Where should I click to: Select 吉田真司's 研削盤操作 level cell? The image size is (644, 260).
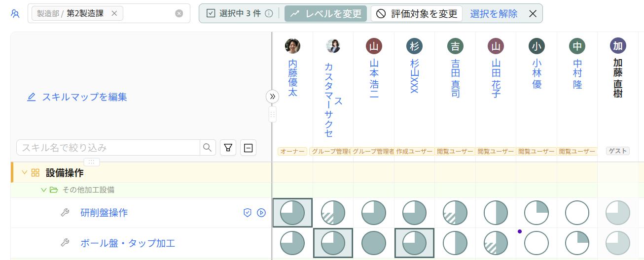click(x=455, y=213)
